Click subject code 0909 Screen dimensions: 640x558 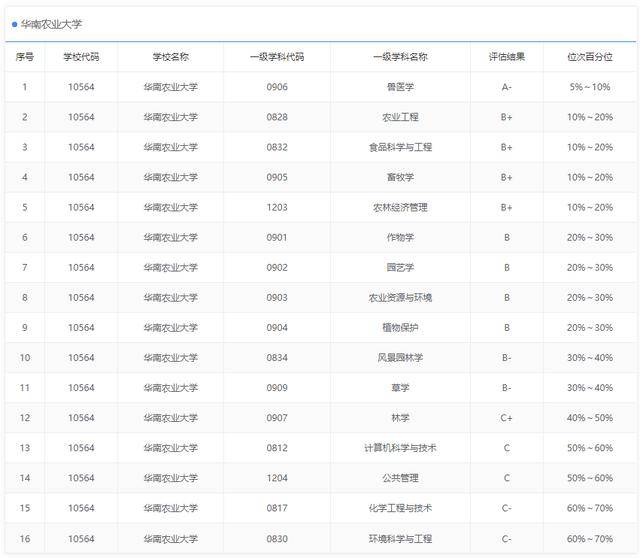(x=277, y=387)
